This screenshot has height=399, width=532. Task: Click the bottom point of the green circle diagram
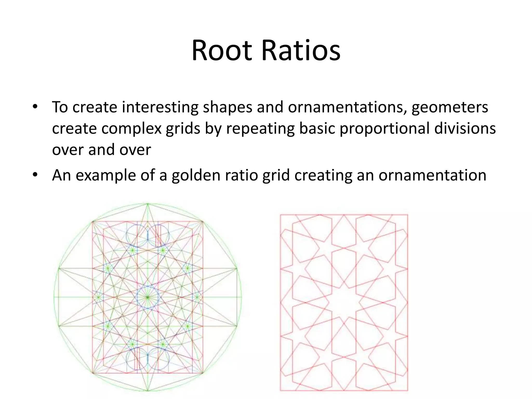click(148, 390)
